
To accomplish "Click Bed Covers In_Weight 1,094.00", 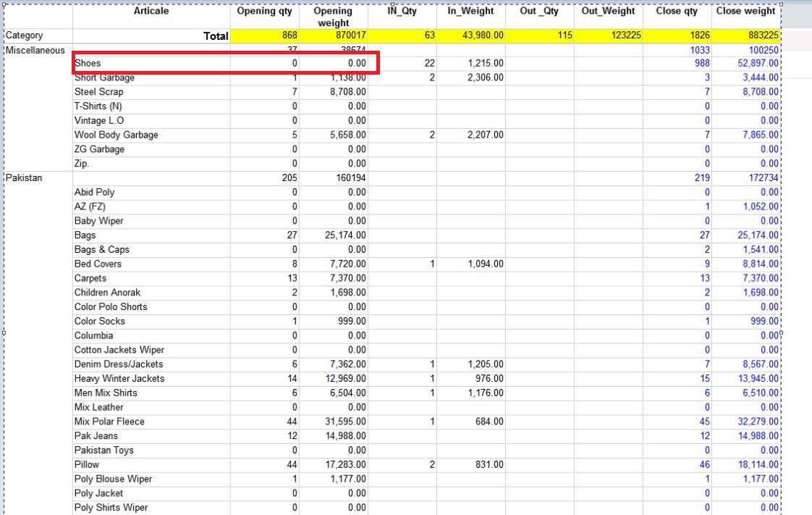I will [x=485, y=264].
